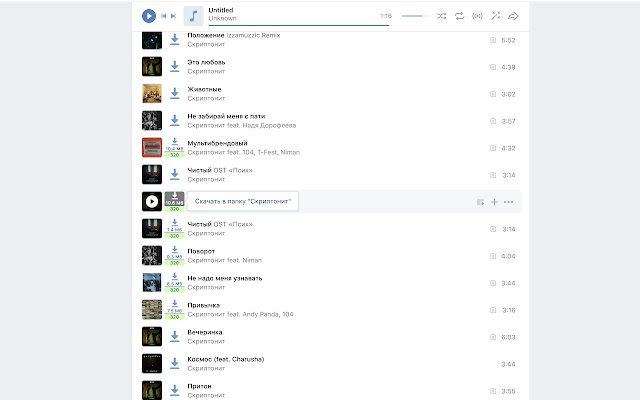Skip to the previous track
The image size is (640, 400).
coord(164,16)
